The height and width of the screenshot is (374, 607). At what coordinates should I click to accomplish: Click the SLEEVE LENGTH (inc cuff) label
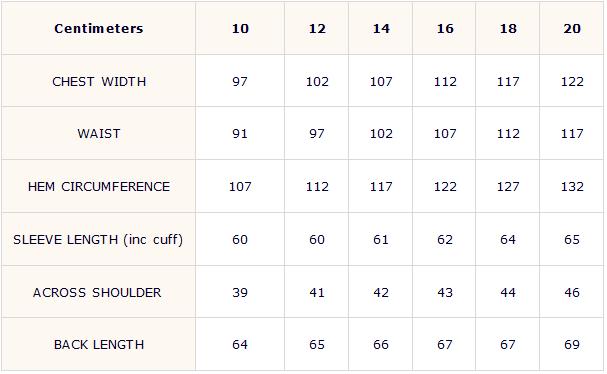tap(98, 240)
